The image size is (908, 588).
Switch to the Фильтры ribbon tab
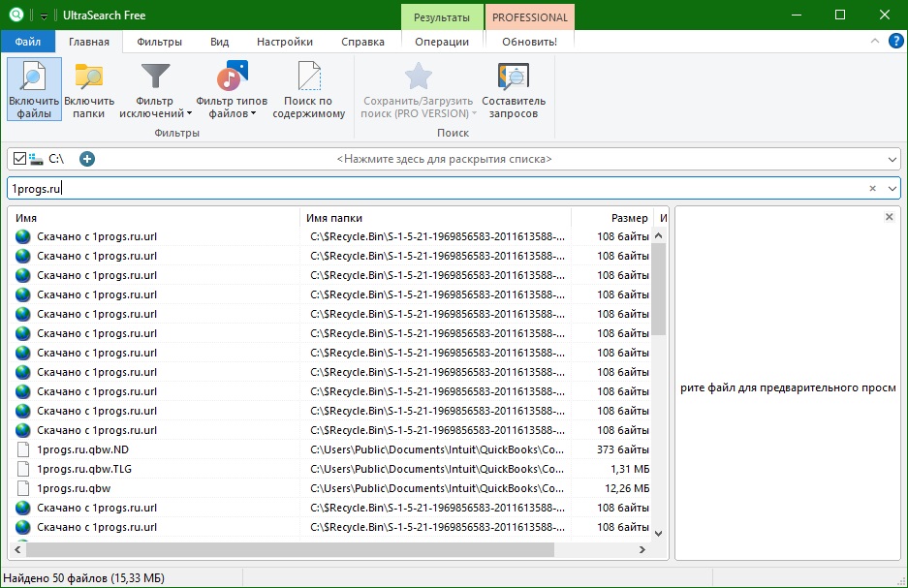pos(159,42)
